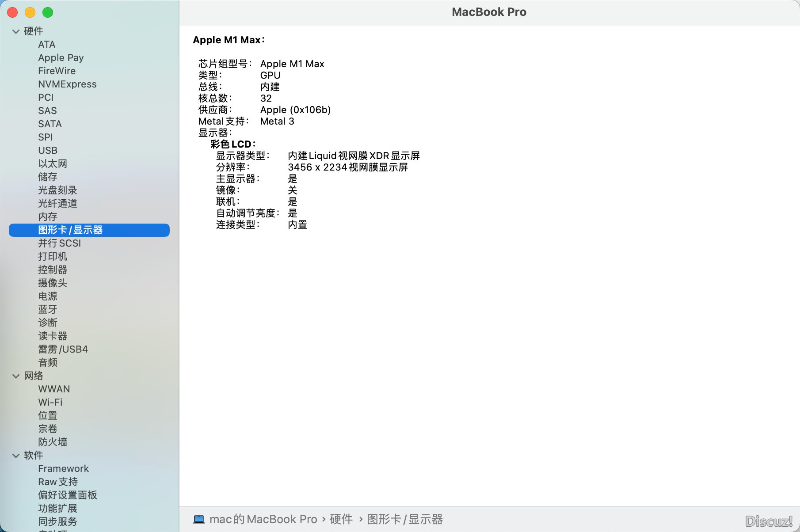Screen dimensions: 800x532
Task: Click the 软件 section heading
Action: pyautogui.click(x=34, y=456)
